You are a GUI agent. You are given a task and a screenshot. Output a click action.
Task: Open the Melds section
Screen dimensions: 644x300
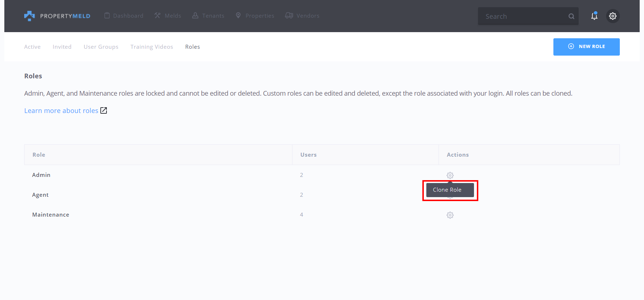tap(168, 16)
